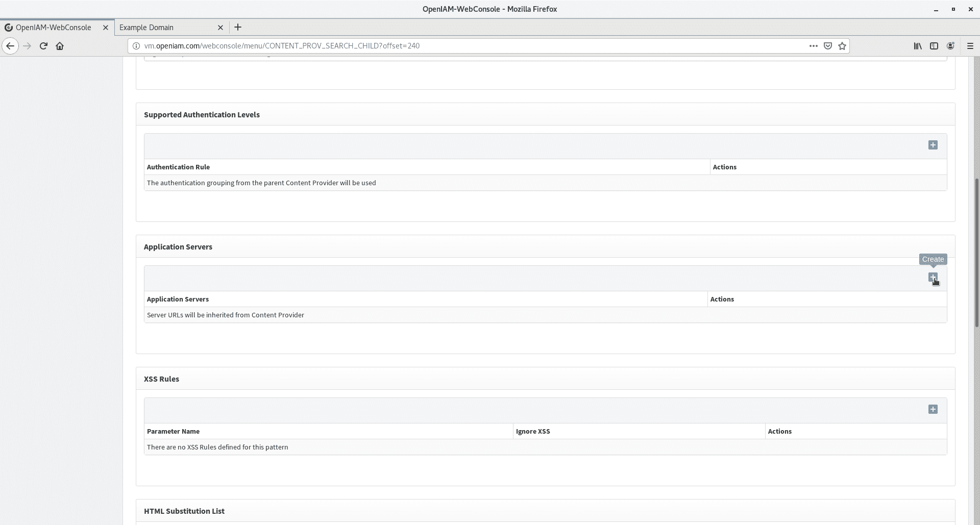The image size is (980, 525).
Task: Open Firefox hamburger application menu
Action: 970,46
